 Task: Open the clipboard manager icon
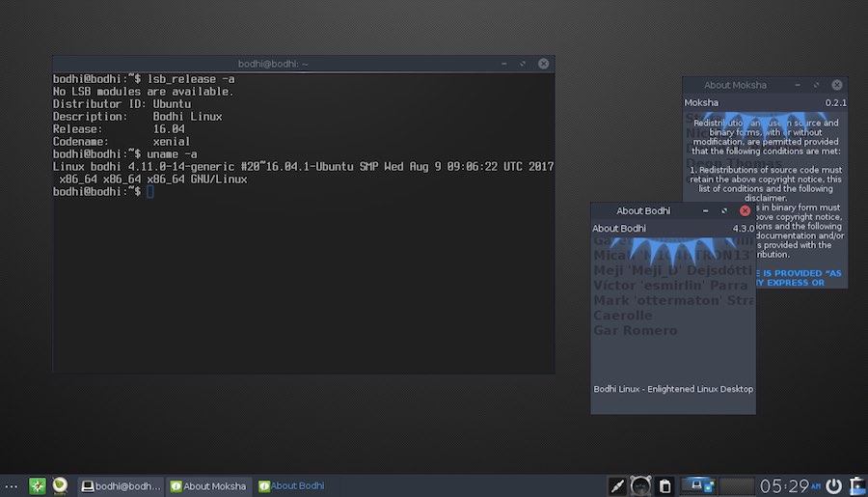[665, 486]
